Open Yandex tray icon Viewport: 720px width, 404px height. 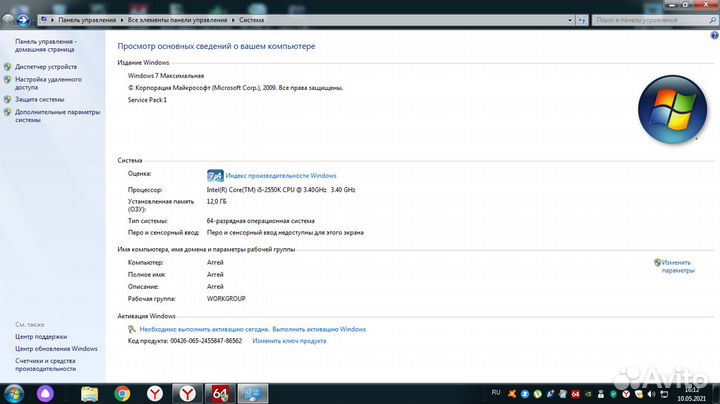626,394
